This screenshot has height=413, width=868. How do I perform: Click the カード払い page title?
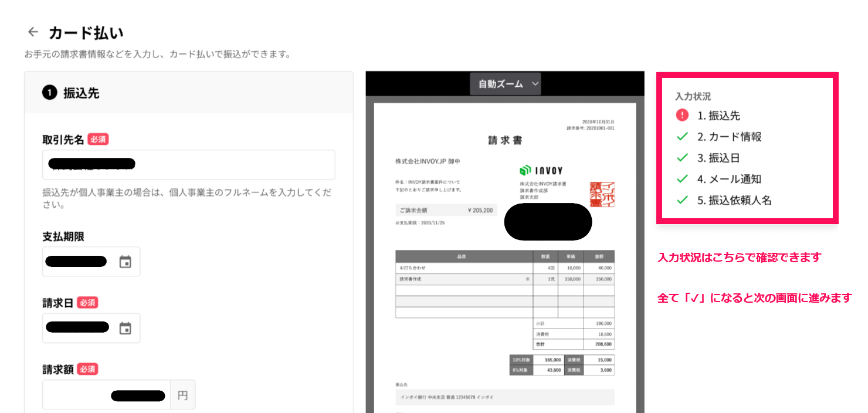pyautogui.click(x=86, y=32)
